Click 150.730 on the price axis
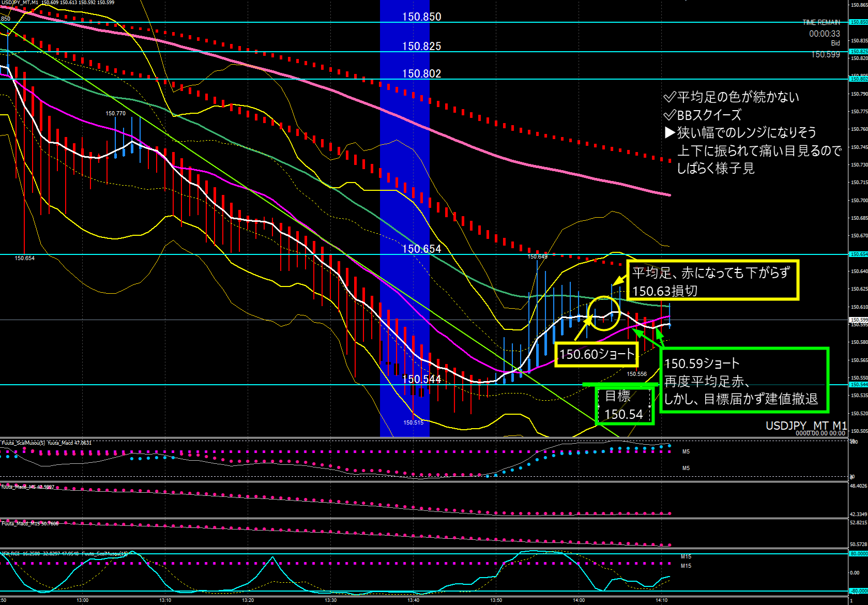 click(x=859, y=165)
